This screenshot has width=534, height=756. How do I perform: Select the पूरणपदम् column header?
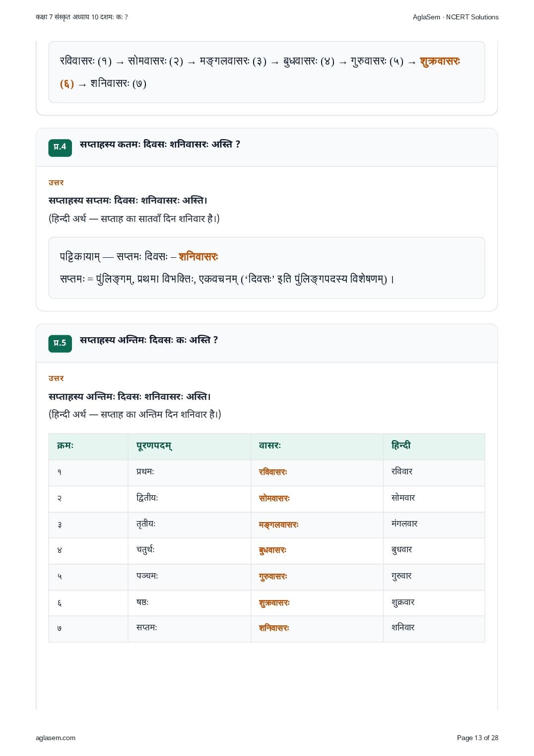pyautogui.click(x=154, y=446)
